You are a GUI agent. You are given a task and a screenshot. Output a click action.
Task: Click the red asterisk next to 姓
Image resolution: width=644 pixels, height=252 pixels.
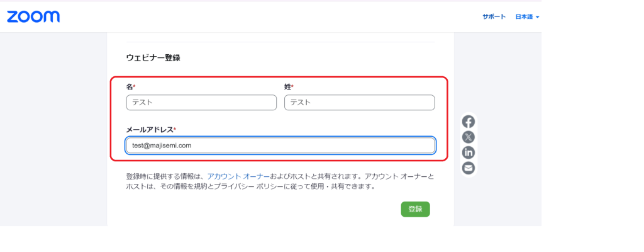[x=292, y=86]
